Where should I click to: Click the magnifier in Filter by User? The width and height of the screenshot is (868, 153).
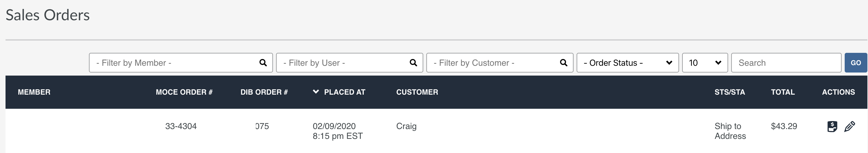[x=413, y=62]
